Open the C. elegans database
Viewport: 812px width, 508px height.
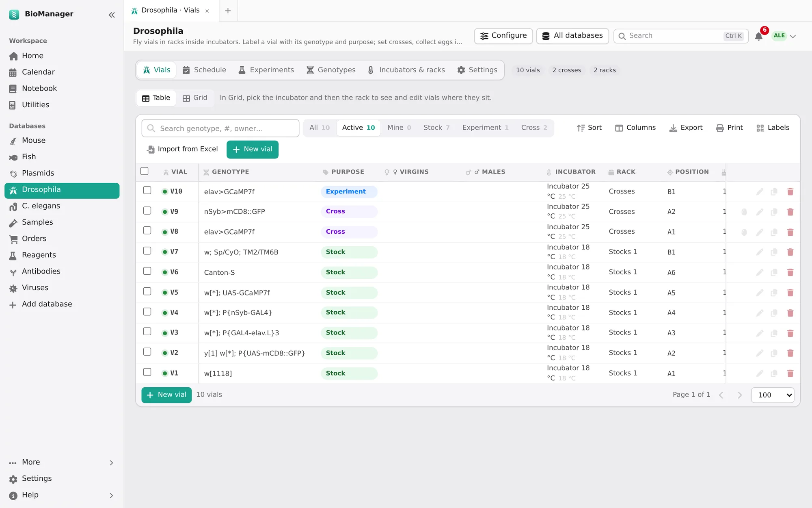(62, 206)
